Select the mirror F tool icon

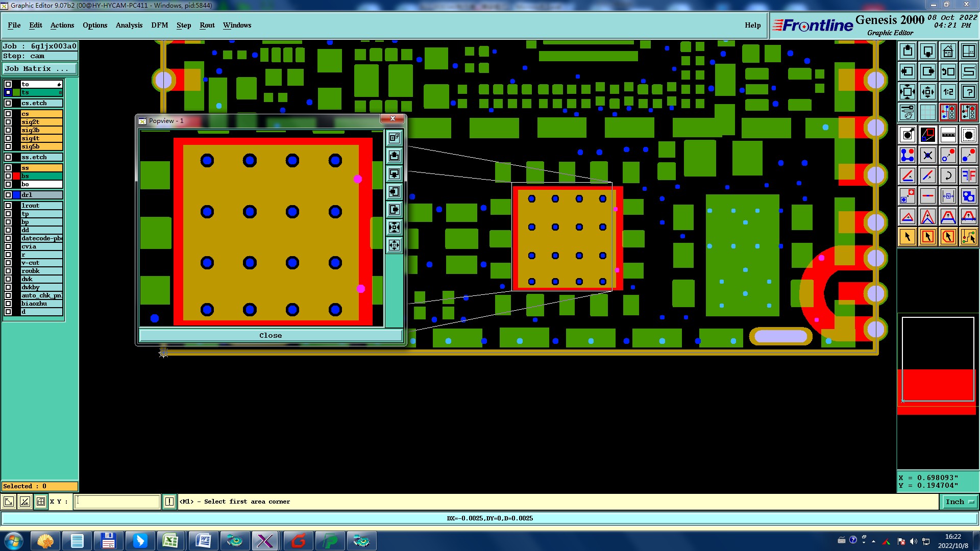pos(968,176)
